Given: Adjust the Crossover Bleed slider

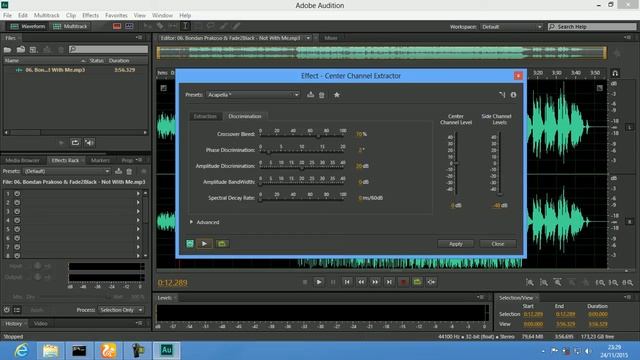Looking at the screenshot, I should (x=318, y=136).
